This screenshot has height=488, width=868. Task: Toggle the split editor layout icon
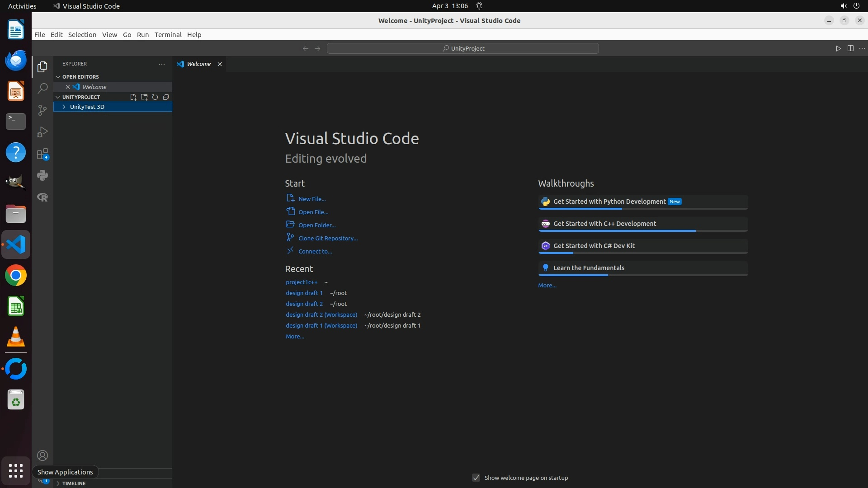point(850,48)
